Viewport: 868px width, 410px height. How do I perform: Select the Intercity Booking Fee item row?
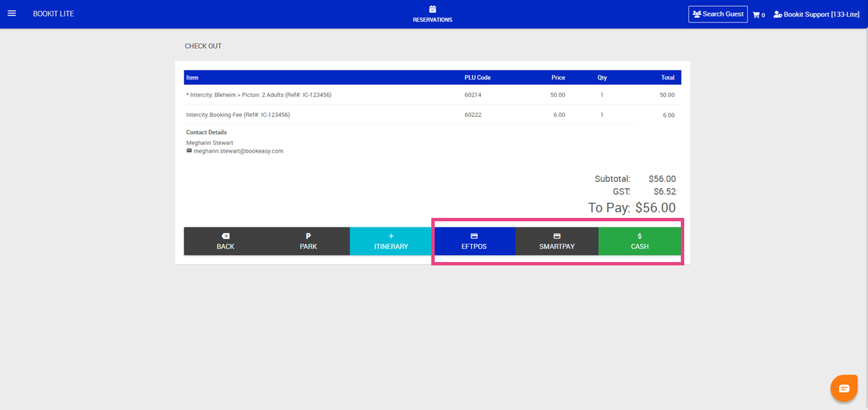pyautogui.click(x=432, y=115)
